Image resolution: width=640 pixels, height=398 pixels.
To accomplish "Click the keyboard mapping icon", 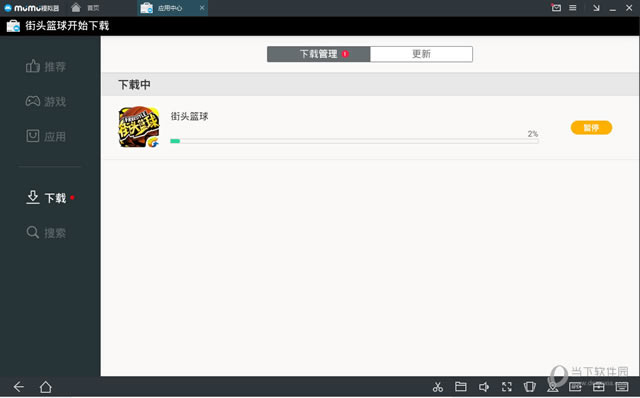I will 622,387.
